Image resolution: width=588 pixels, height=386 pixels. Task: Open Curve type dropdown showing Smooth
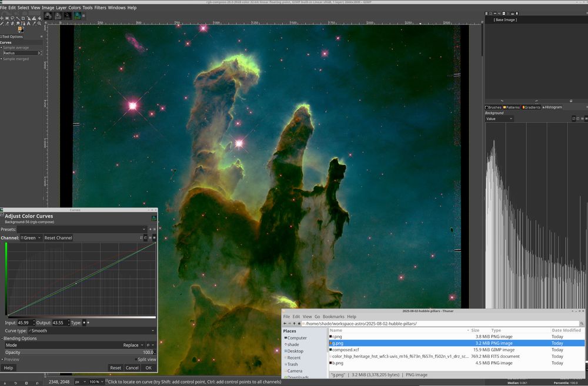(x=92, y=331)
